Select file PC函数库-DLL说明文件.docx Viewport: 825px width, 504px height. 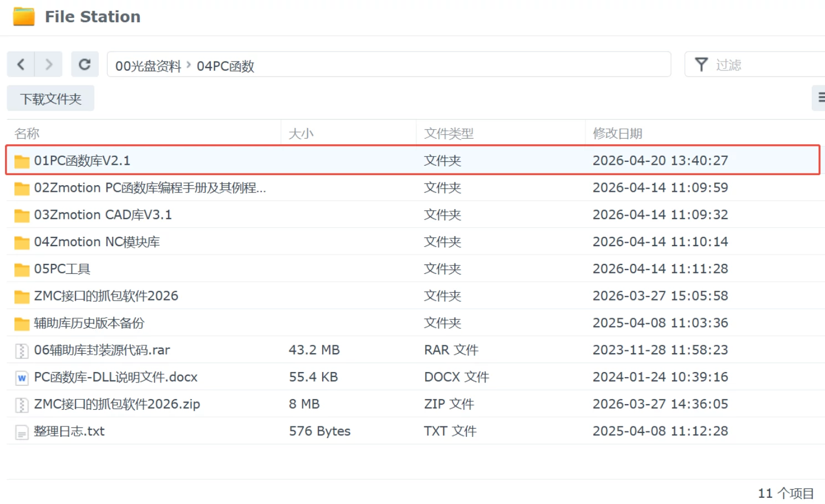point(116,378)
